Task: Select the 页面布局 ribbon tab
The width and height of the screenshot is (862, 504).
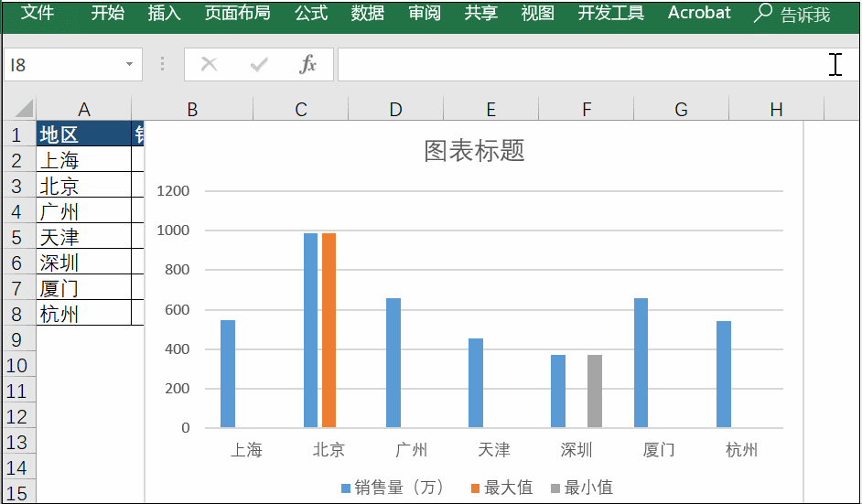Action: (238, 13)
